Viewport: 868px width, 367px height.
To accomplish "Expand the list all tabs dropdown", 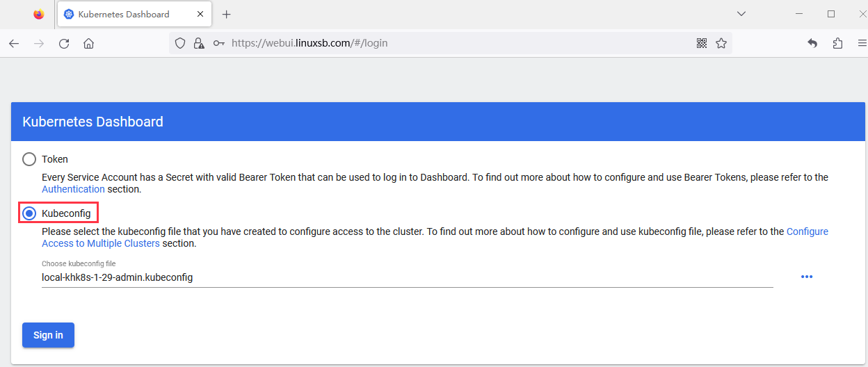I will 741,14.
